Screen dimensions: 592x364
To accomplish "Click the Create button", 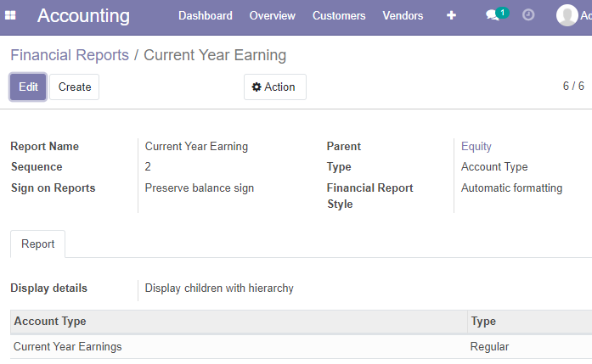I will 75,87.
